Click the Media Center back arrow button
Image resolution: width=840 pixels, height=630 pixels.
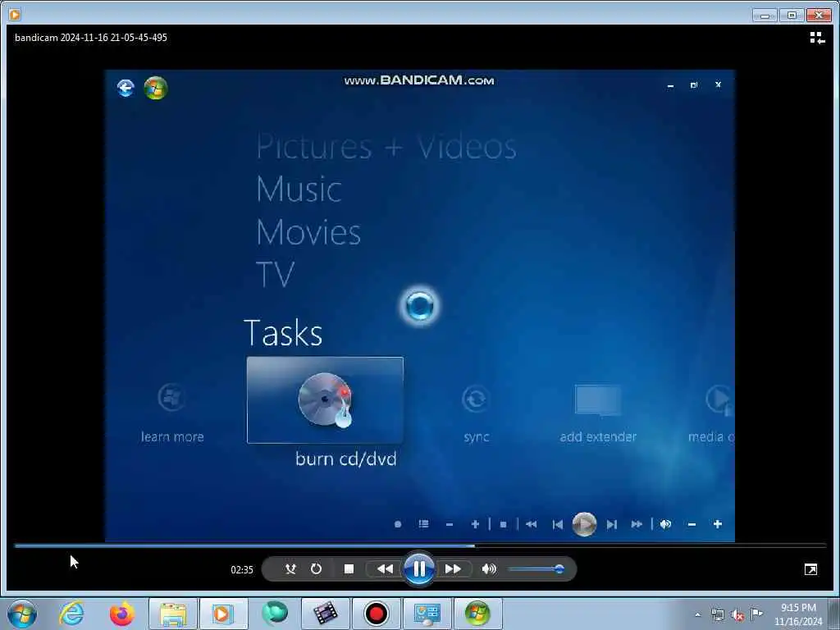126,88
